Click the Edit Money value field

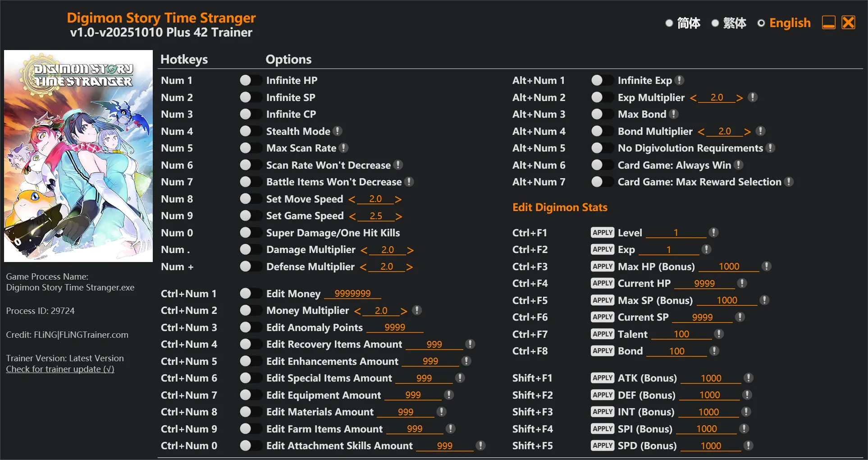pyautogui.click(x=352, y=294)
